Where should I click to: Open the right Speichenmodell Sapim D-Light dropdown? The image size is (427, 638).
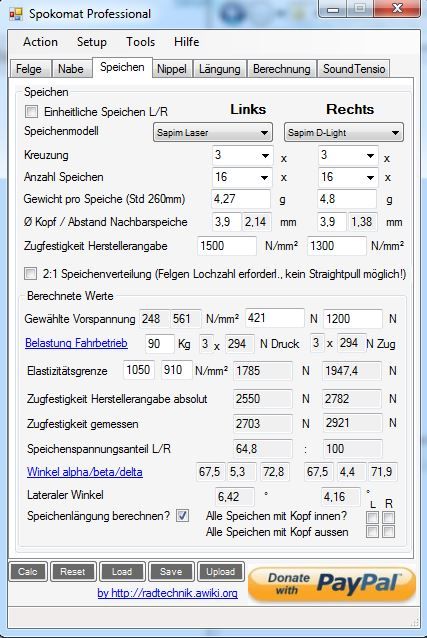click(344, 133)
